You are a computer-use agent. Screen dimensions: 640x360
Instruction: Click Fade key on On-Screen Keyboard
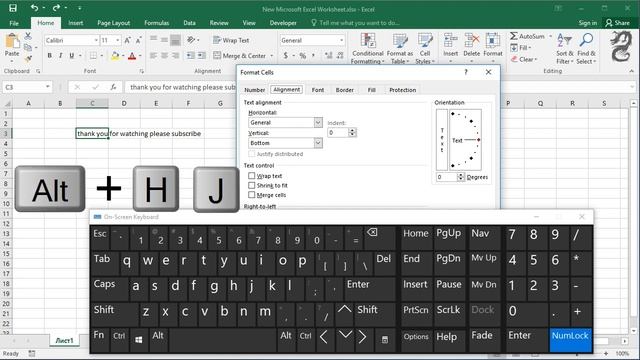pos(483,340)
